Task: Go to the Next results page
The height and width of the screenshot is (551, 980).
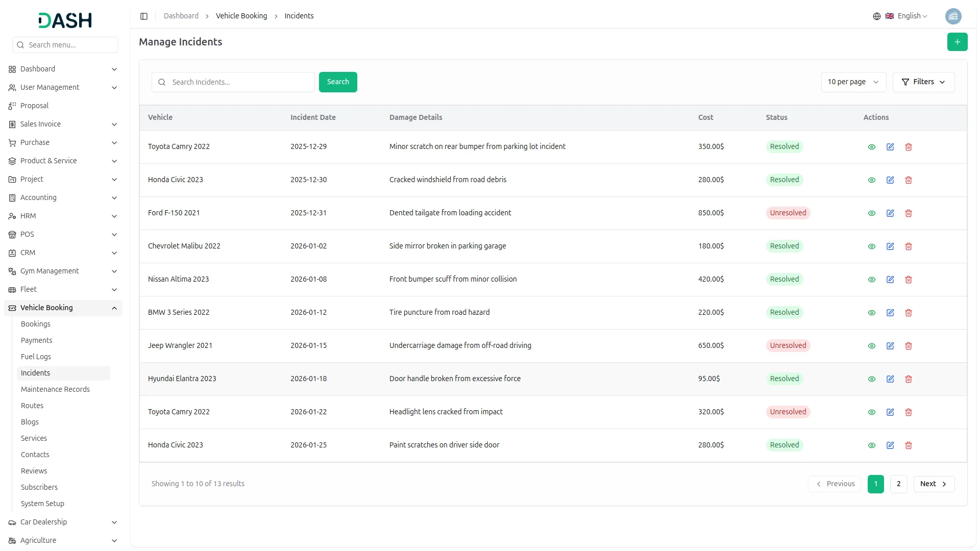Action: (x=933, y=484)
